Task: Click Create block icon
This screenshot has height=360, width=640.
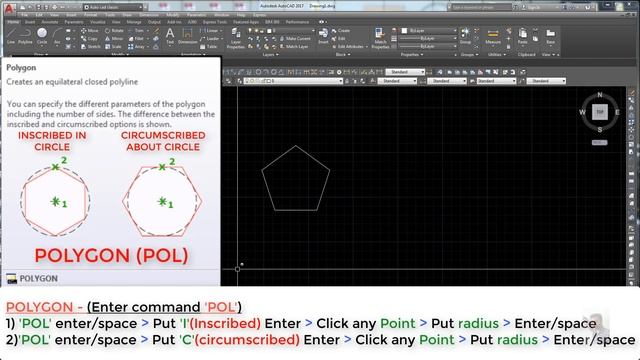Action: click(x=341, y=31)
